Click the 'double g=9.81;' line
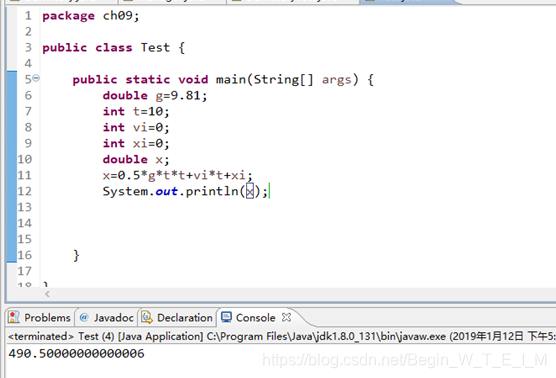556x378 pixels. coord(155,96)
